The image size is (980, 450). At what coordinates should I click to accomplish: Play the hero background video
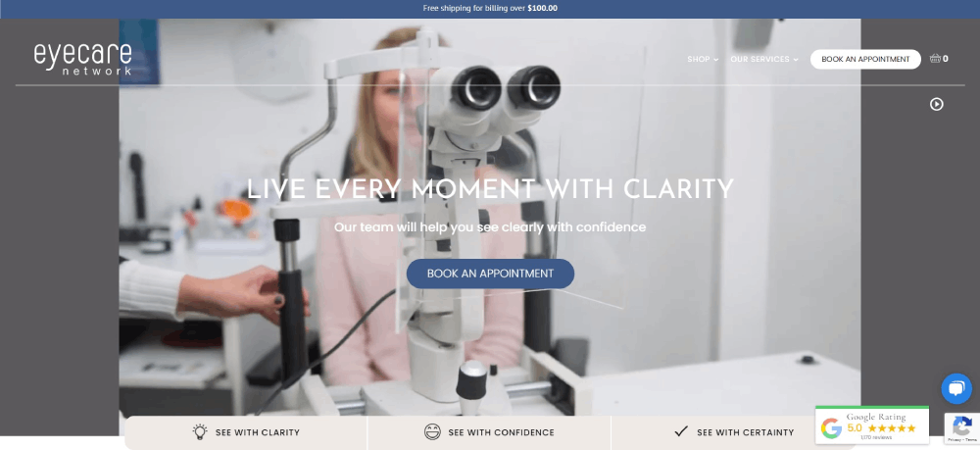point(936,104)
